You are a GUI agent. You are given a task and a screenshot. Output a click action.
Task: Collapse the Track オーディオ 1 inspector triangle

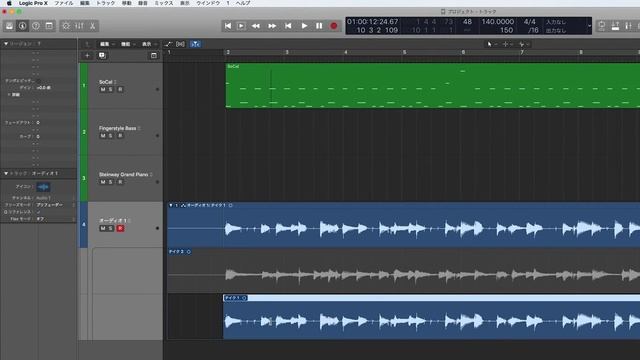pyautogui.click(x=6, y=173)
